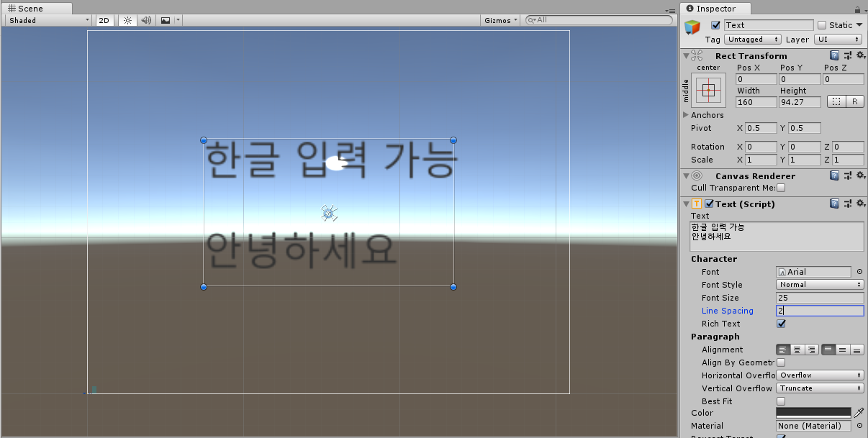
Task: Click the object name field 'Text'
Action: (x=769, y=25)
